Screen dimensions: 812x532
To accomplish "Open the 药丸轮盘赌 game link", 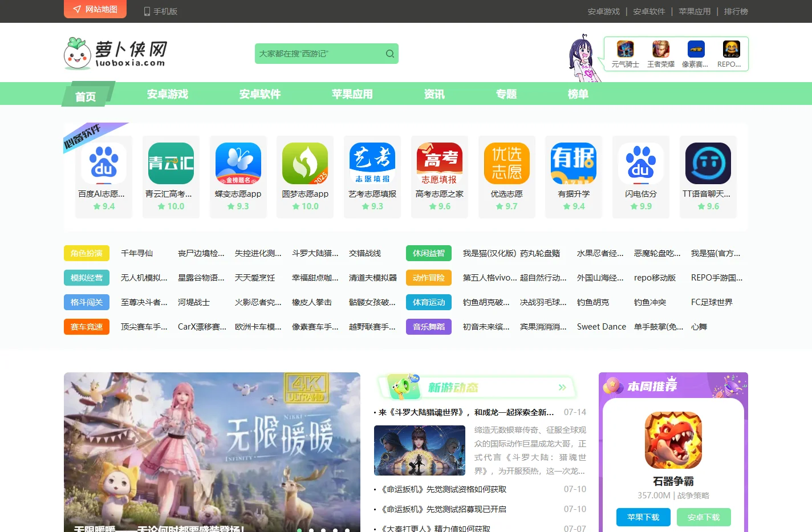I will coord(540,253).
